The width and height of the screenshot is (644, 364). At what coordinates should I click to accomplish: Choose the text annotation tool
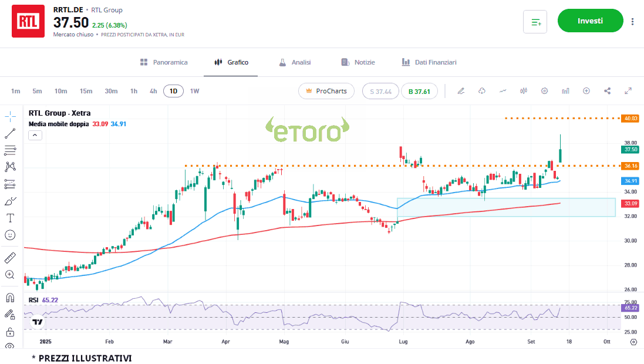10,218
